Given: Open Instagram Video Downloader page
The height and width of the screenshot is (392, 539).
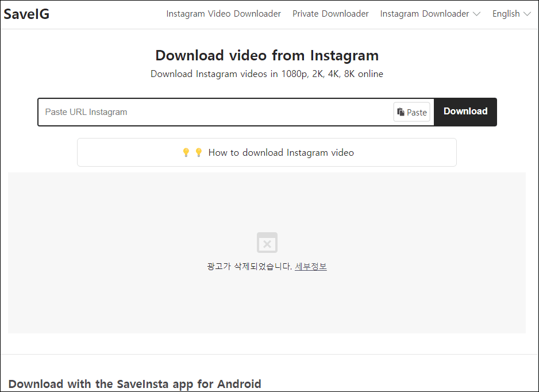Looking at the screenshot, I should (x=224, y=14).
